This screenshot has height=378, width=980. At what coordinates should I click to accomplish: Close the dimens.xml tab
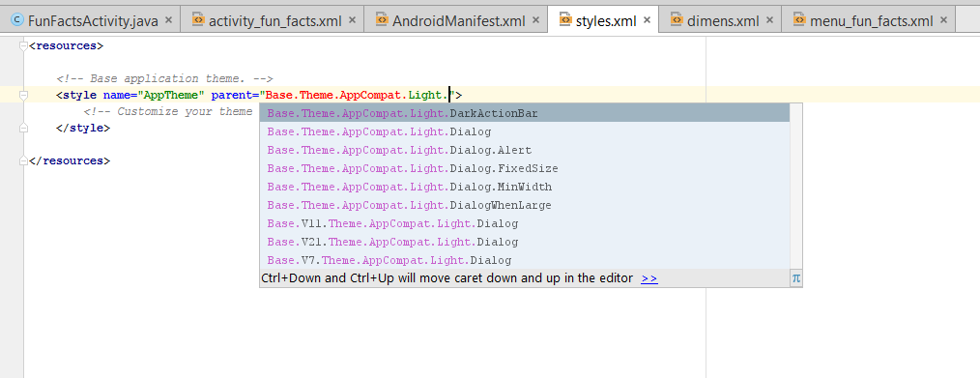(770, 20)
